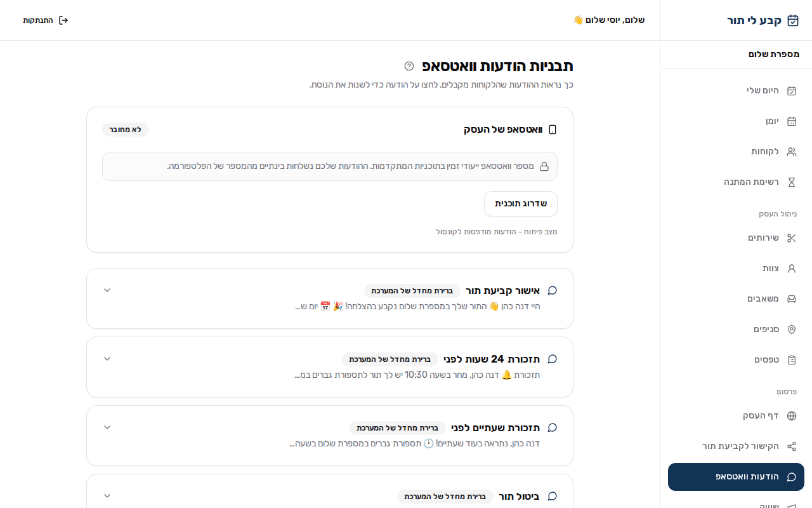Open the צוות sidebar page
The height and width of the screenshot is (508, 812).
click(736, 269)
